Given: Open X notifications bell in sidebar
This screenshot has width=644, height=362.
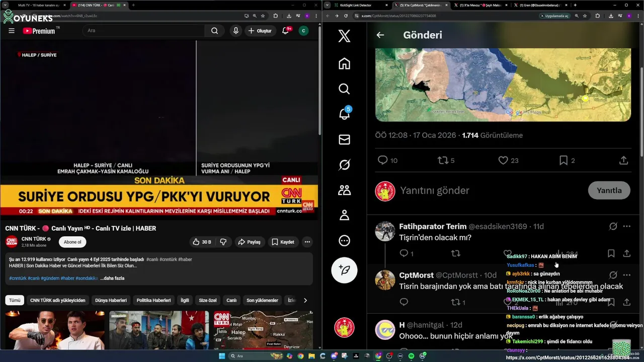Looking at the screenshot, I should (344, 114).
